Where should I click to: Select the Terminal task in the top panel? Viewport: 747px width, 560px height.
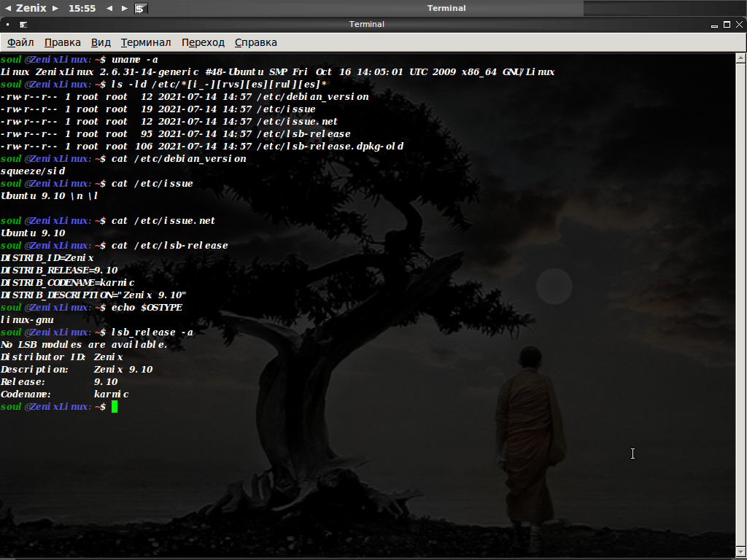[446, 8]
